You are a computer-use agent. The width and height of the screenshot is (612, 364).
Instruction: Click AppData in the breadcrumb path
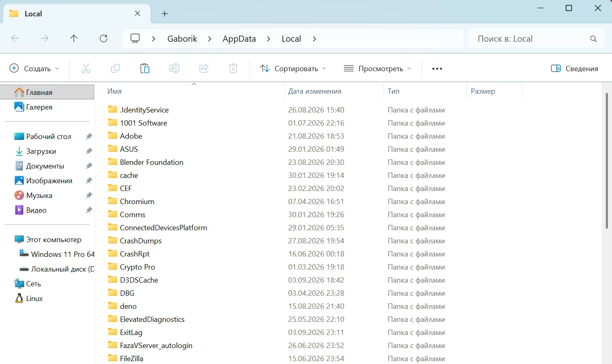pyautogui.click(x=239, y=39)
